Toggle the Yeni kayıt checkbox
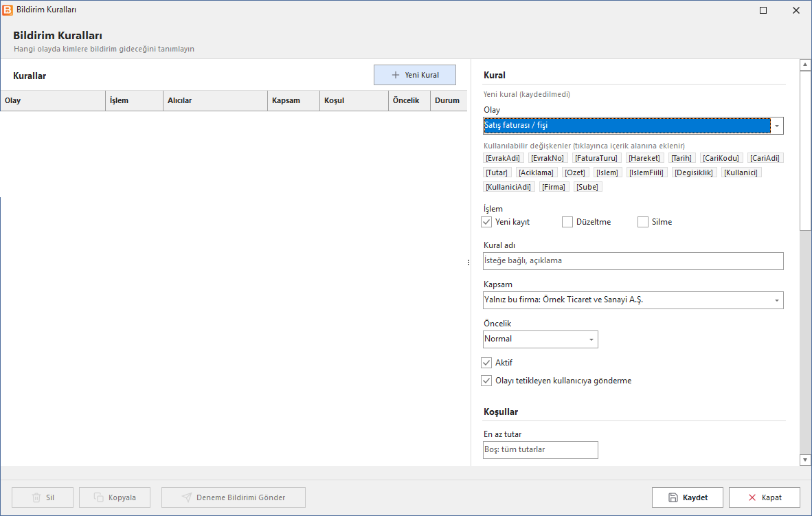Viewport: 812px width, 516px height. click(x=486, y=222)
